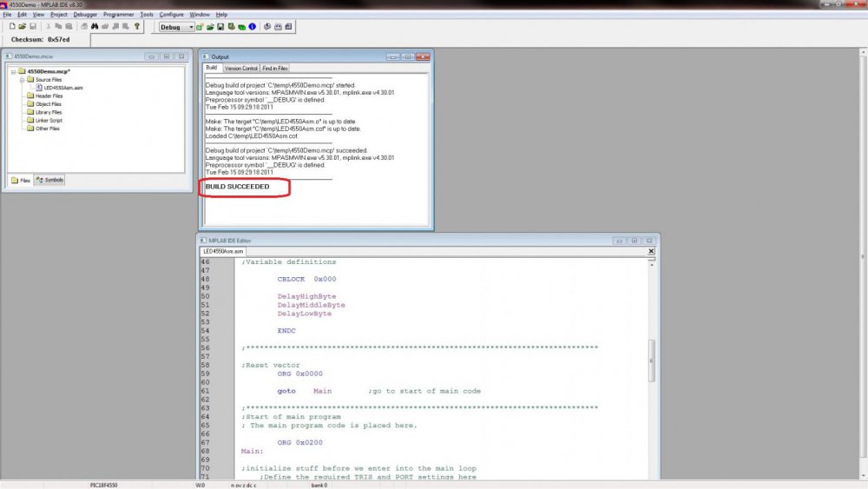Click the Open File toolbar icon
Viewport: 868px width, 489px height.
tap(23, 27)
